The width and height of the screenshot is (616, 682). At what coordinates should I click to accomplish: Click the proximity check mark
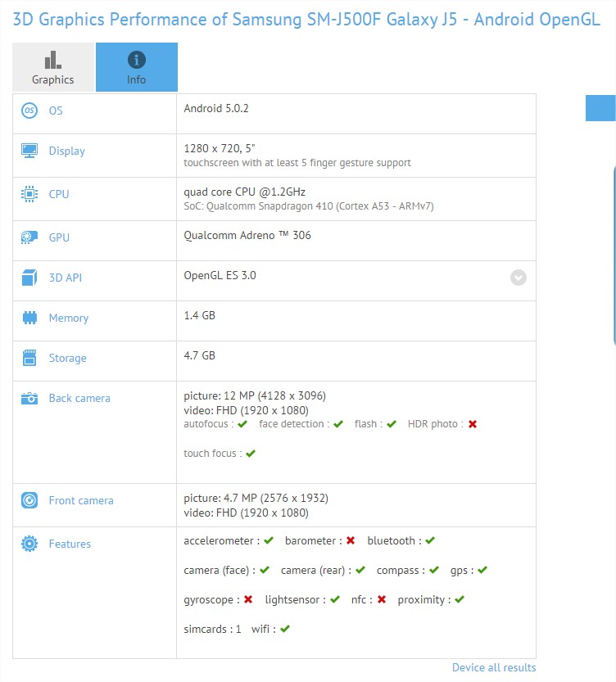pyautogui.click(x=460, y=599)
